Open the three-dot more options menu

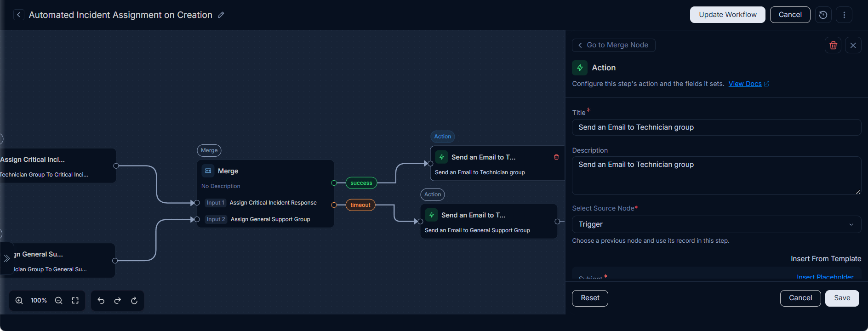pyautogui.click(x=844, y=15)
